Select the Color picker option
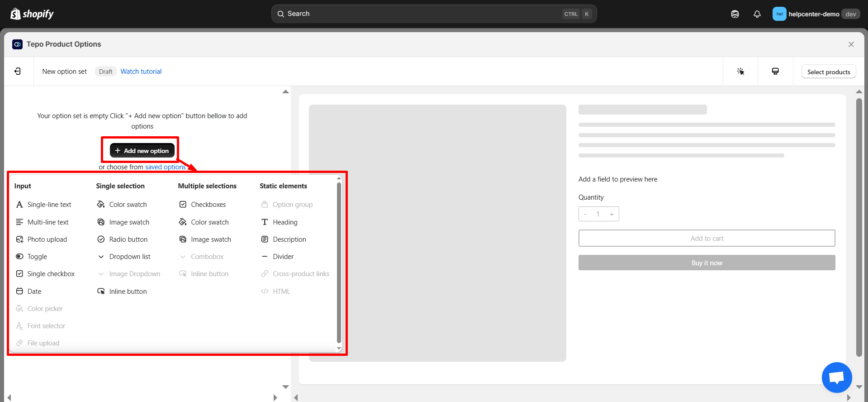 pos(39,309)
